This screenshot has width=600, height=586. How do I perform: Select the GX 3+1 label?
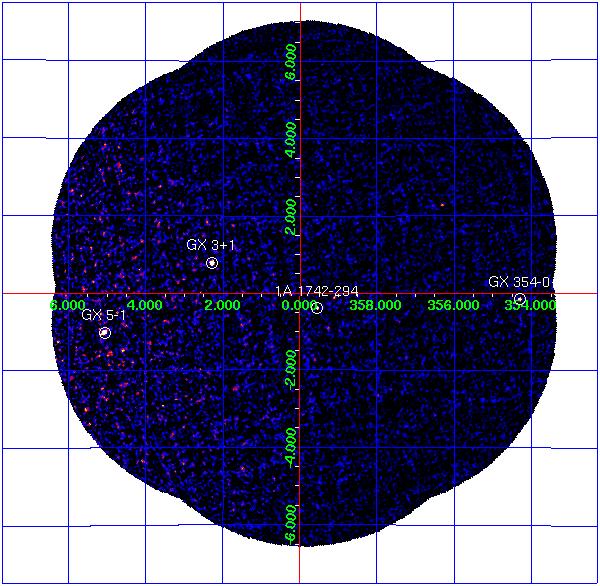(x=210, y=245)
